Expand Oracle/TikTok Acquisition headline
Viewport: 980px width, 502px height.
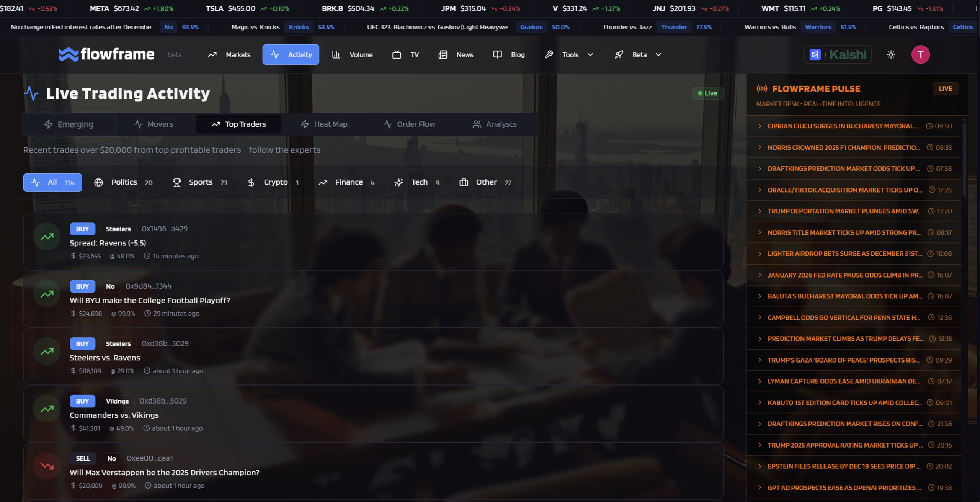click(x=854, y=190)
